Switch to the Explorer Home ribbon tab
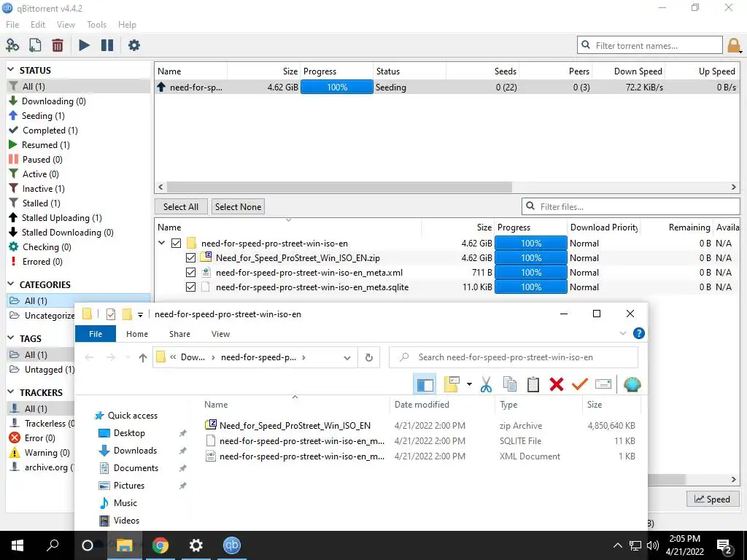Screen dimensions: 747x560 tap(136, 334)
